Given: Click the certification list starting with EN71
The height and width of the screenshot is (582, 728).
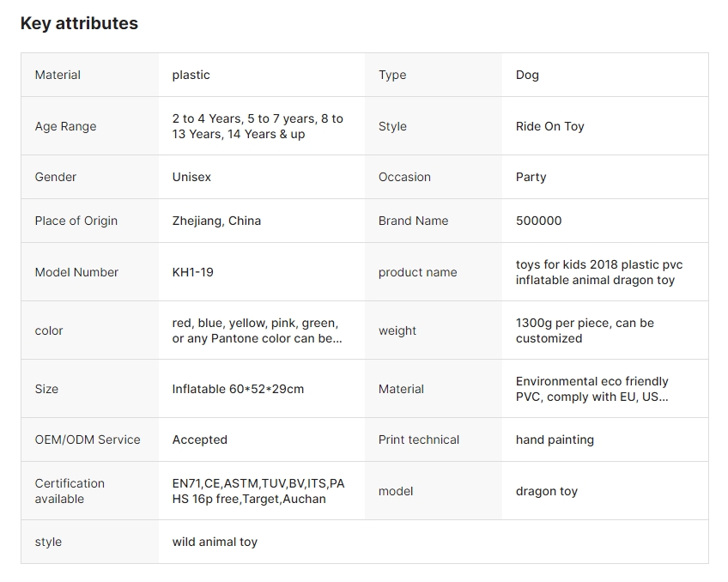Looking at the screenshot, I should click(258, 491).
